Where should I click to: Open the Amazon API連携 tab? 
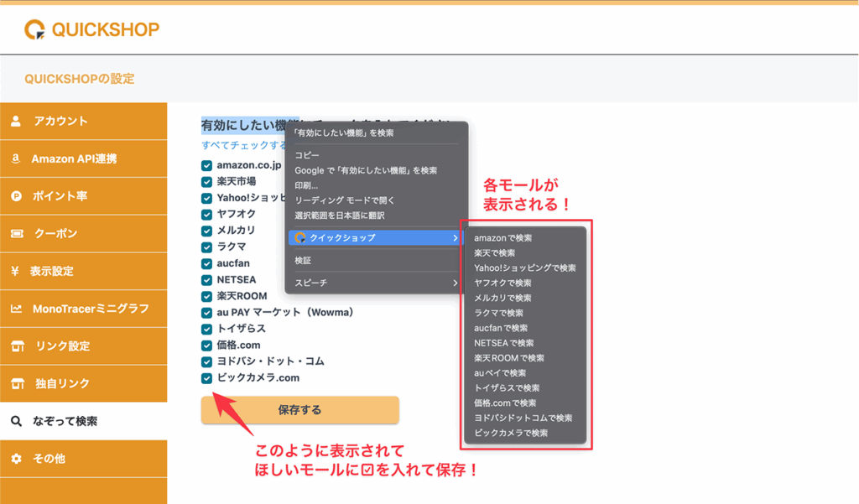click(83, 158)
